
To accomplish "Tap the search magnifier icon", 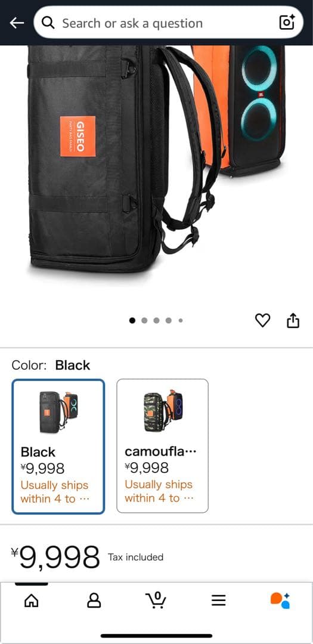I will (x=48, y=23).
